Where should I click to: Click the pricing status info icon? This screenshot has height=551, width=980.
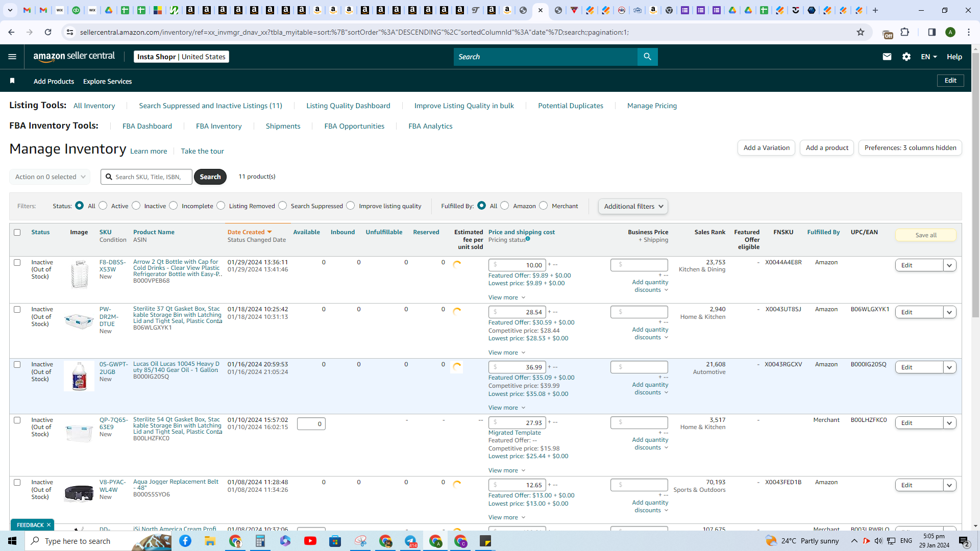pyautogui.click(x=528, y=239)
